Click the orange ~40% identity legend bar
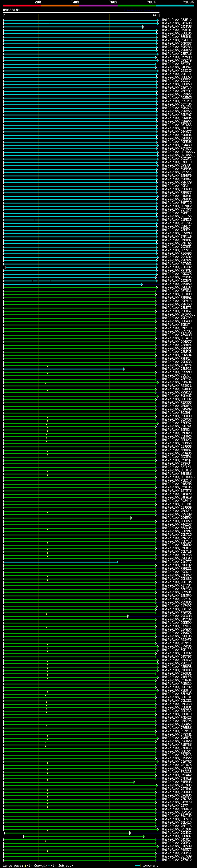Viewport: 197px width, 868px height. click(60, 6)
